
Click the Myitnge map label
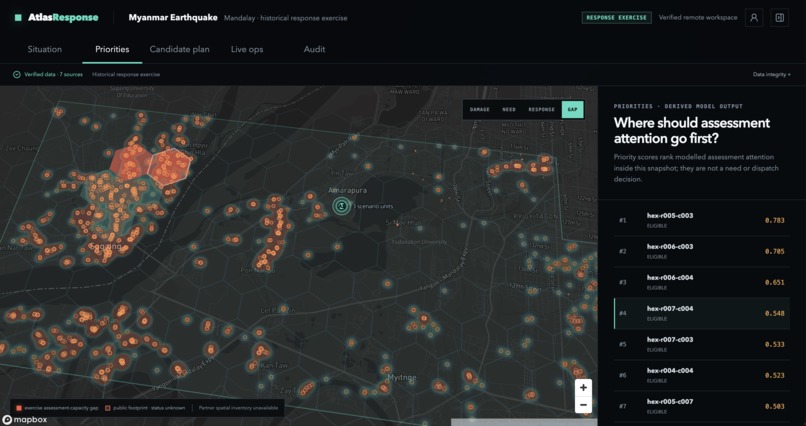(x=401, y=378)
